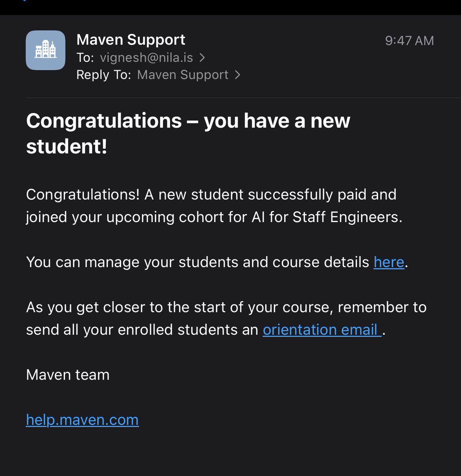Tap the 9:47 AM timestamp
This screenshot has width=461, height=476.
[409, 40]
